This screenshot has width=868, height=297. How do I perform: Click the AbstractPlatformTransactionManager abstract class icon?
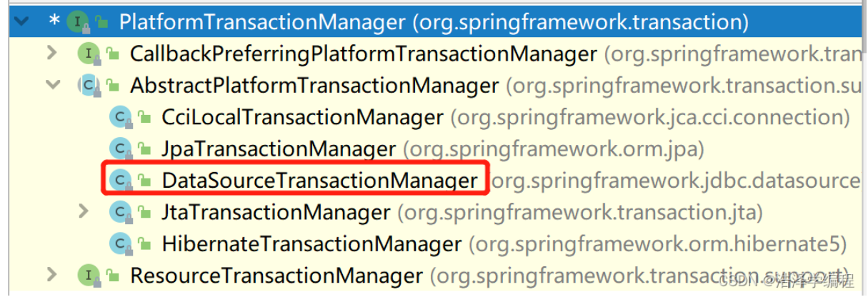pyautogui.click(x=87, y=86)
